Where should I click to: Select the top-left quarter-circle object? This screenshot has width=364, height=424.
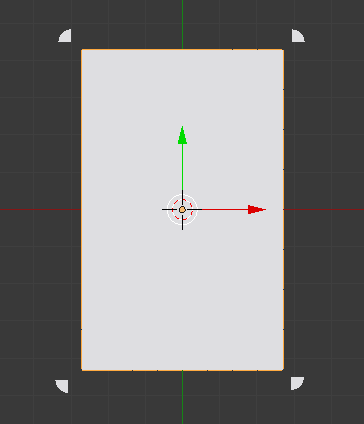[x=65, y=36]
